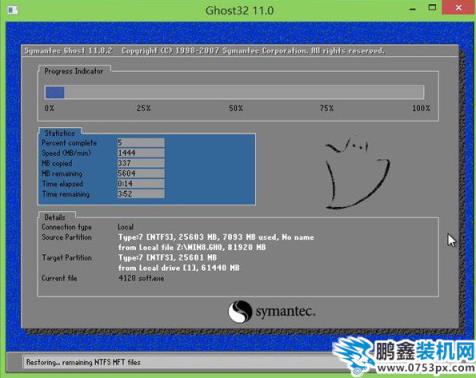Viewport: 476px width, 378px height.
Task: Click the Time remaining value field
Action: pos(141,194)
